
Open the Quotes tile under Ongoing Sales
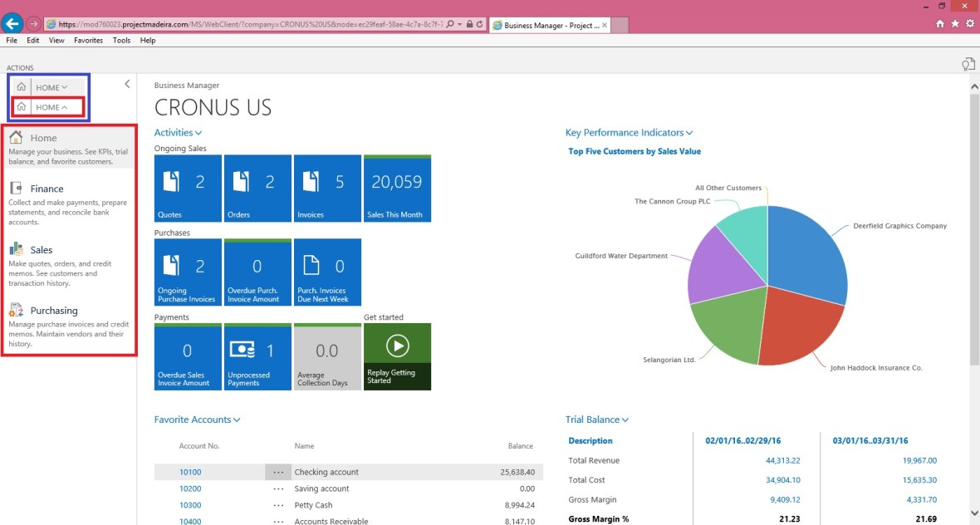(188, 189)
